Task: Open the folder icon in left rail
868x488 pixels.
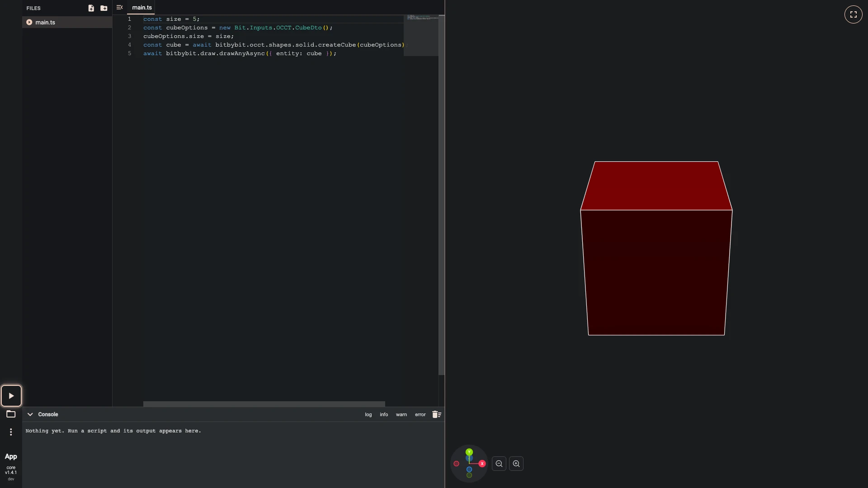Action: coord(11,414)
